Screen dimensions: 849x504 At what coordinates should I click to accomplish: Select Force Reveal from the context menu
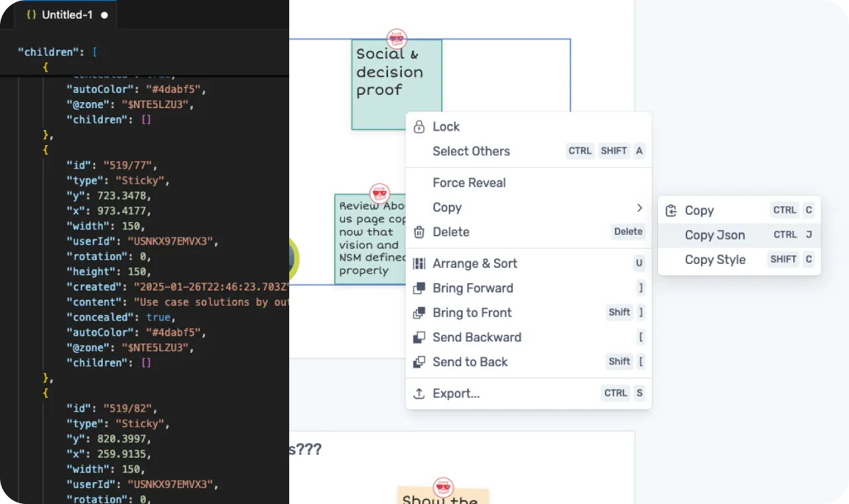pos(469,182)
